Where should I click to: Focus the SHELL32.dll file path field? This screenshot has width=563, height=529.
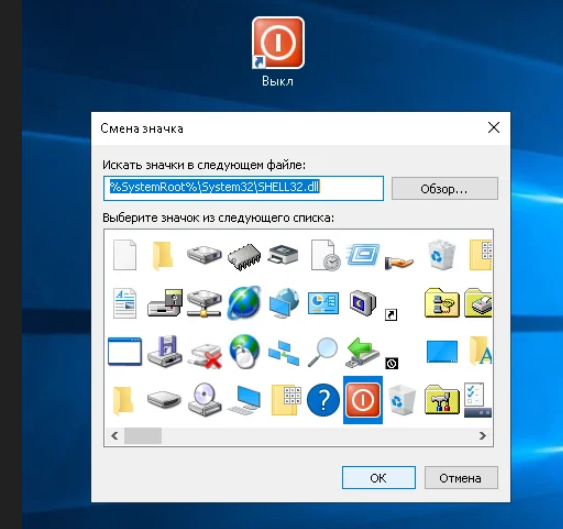243,188
